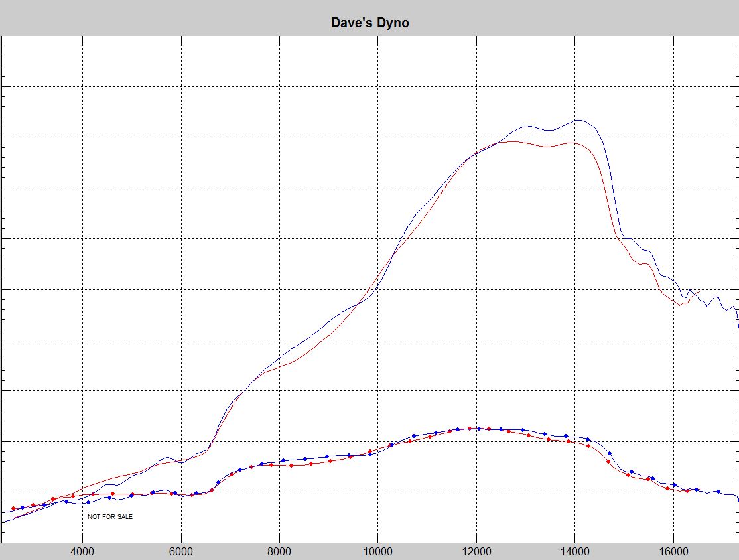The height and width of the screenshot is (560, 739).
Task: Select the blue diamond marker at the lower curve's peak
Action: pos(478,428)
